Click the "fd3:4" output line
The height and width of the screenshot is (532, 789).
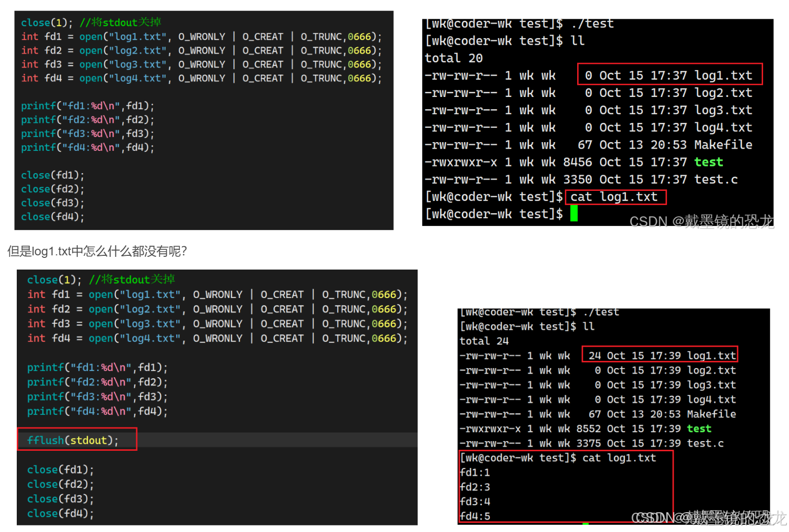[x=475, y=502]
